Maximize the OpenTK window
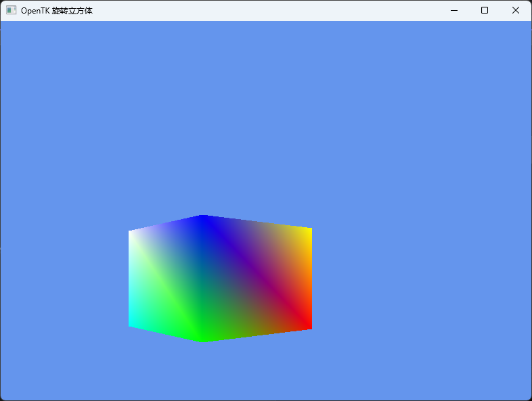 485,11
